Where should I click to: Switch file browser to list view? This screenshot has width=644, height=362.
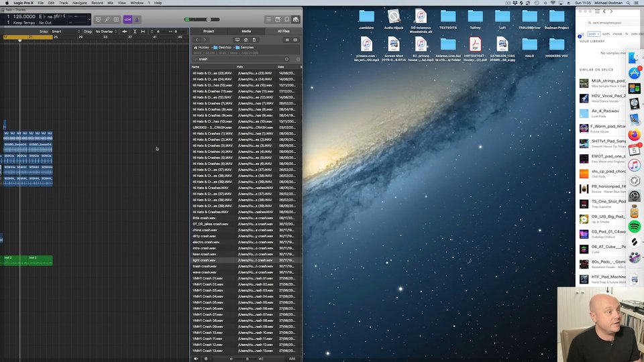click(x=287, y=40)
